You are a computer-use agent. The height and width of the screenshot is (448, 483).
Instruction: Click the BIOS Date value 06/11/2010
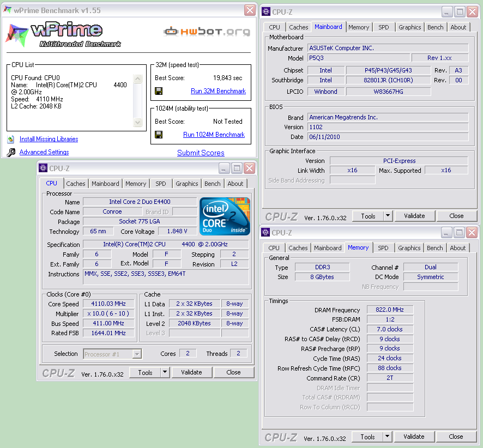[x=388, y=137]
